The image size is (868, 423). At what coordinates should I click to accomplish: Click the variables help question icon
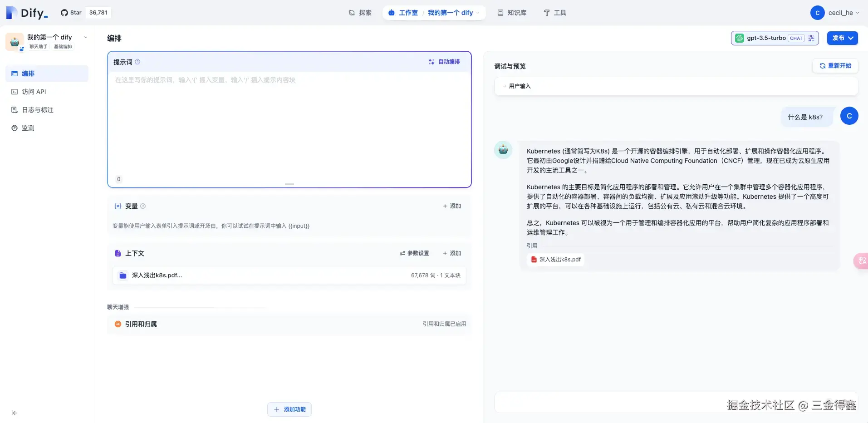(143, 206)
